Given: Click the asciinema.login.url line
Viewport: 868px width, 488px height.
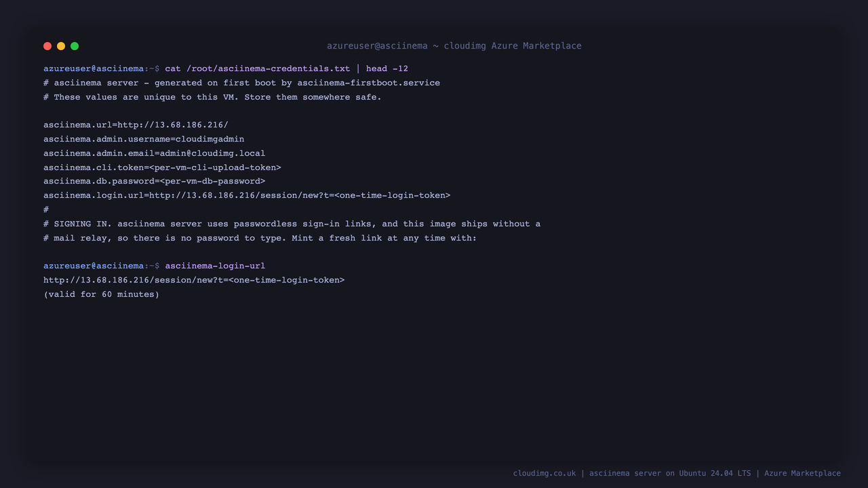Looking at the screenshot, I should (247, 195).
